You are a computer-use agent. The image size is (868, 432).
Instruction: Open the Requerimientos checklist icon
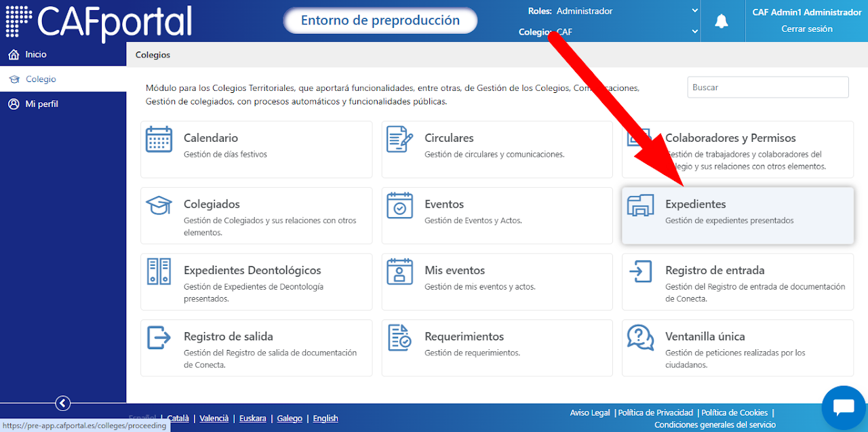[x=399, y=338]
